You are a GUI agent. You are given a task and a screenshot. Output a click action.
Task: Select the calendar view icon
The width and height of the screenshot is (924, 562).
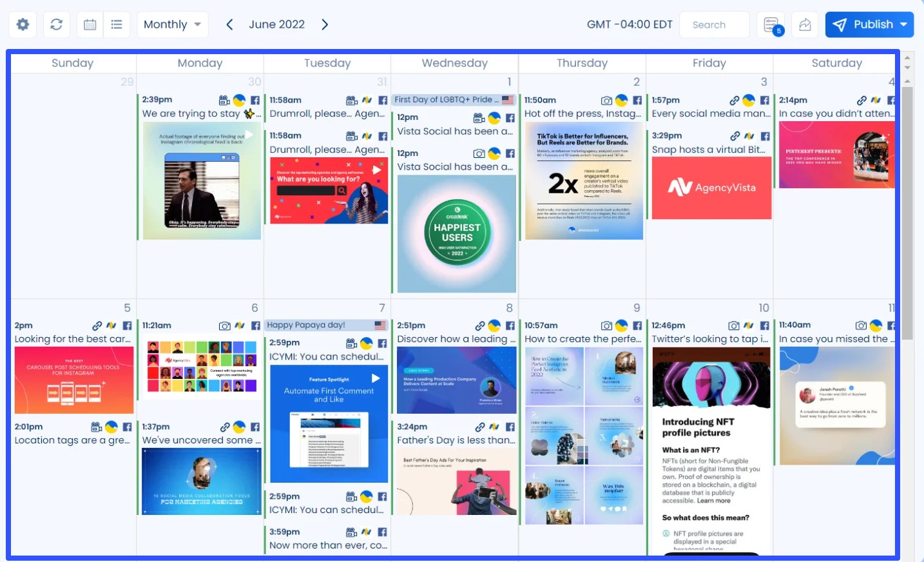pyautogui.click(x=90, y=24)
